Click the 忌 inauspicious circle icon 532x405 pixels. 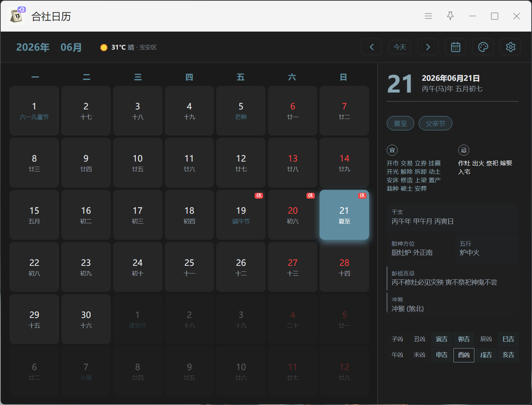464,150
